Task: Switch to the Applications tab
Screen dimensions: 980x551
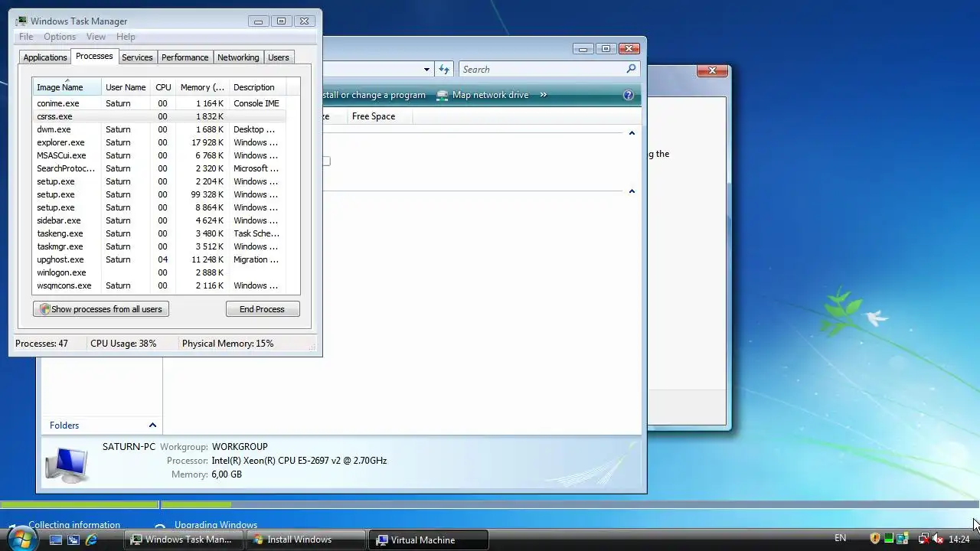Action: pos(45,57)
